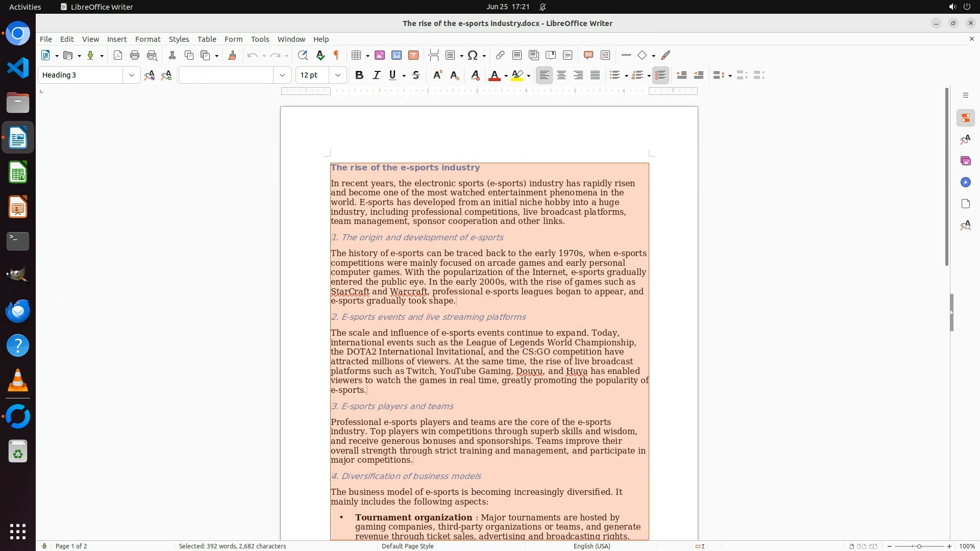
Task: Open the sidebar Navigator compass icon
Action: [x=965, y=183]
